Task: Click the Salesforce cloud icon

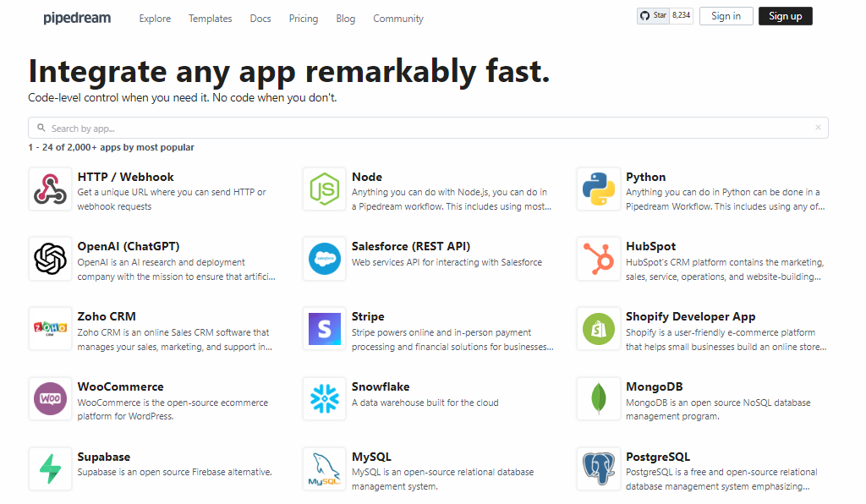Action: [324, 259]
